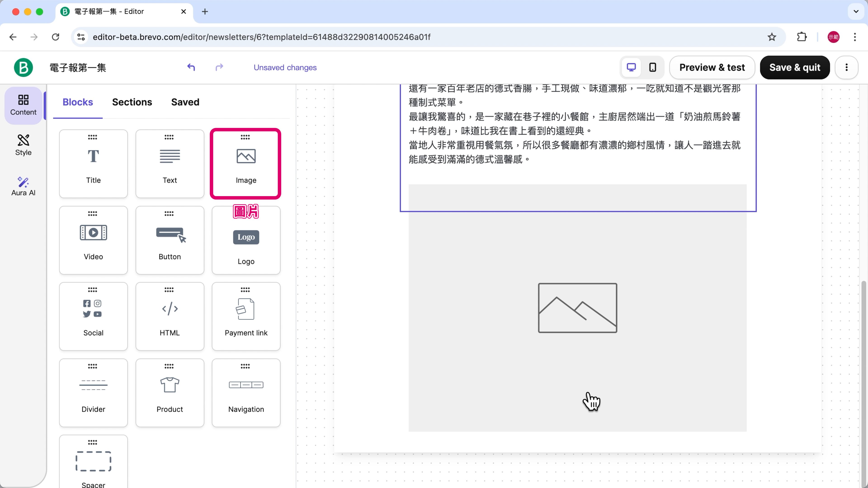Select the Payment link block

pos(246,316)
